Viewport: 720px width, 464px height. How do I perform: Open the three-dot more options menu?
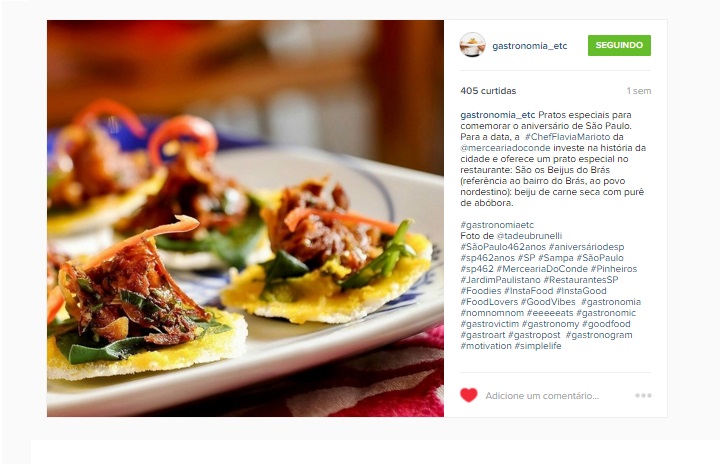[643, 396]
